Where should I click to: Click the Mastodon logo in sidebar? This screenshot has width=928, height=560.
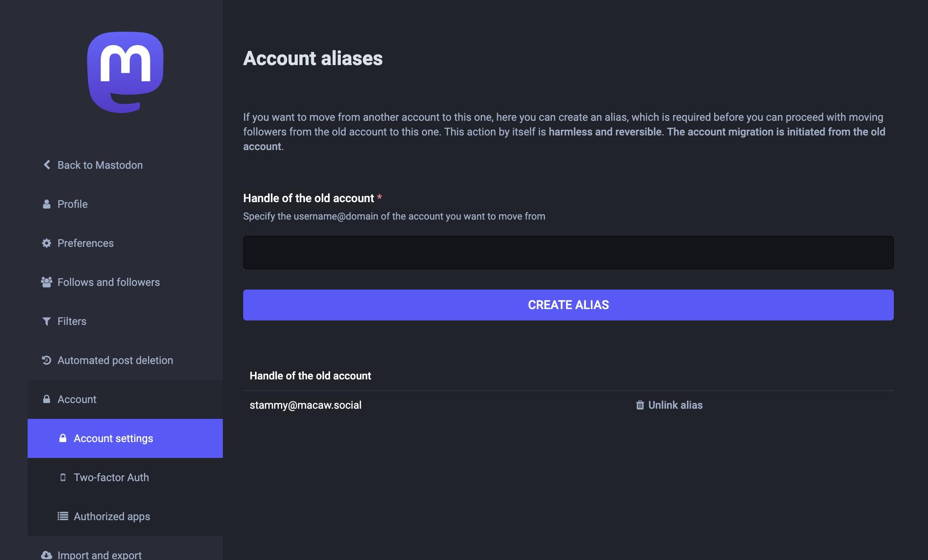[x=125, y=72]
